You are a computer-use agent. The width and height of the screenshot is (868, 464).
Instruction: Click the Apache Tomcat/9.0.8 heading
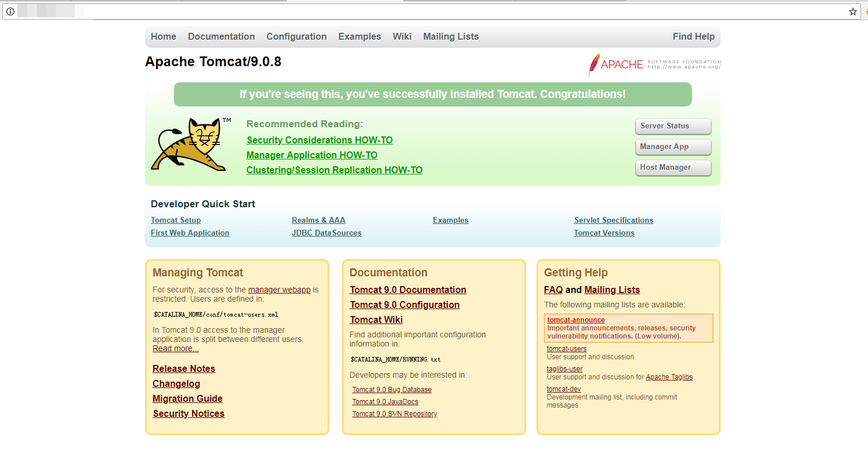click(213, 62)
